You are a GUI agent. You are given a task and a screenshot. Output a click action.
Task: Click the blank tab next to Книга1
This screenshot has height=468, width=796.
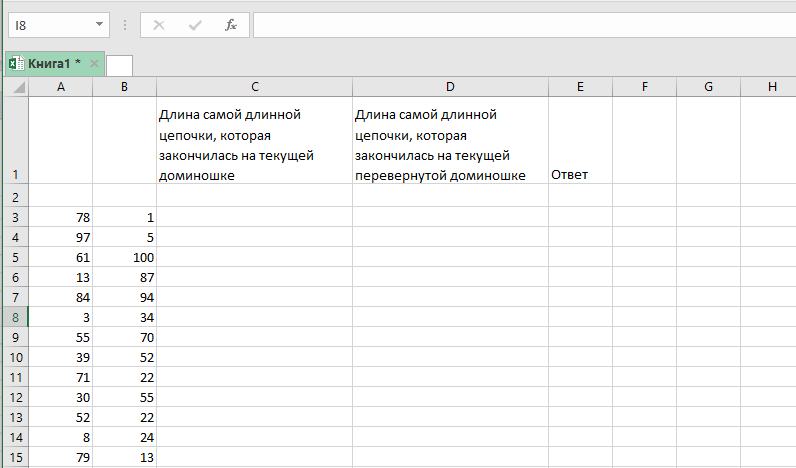(x=119, y=65)
